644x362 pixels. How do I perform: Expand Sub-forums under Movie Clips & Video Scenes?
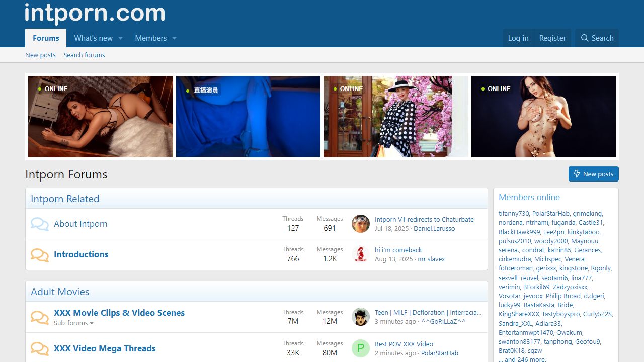tap(74, 323)
